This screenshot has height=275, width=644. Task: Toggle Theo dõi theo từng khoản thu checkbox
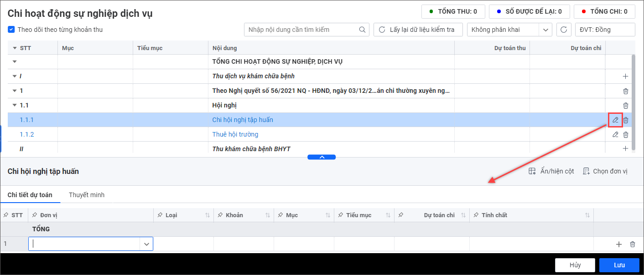point(11,30)
